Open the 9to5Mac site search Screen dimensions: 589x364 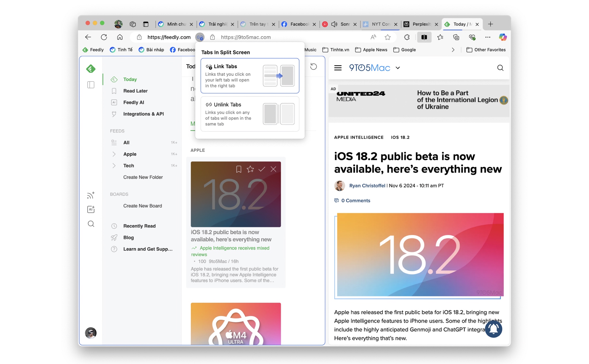(500, 68)
